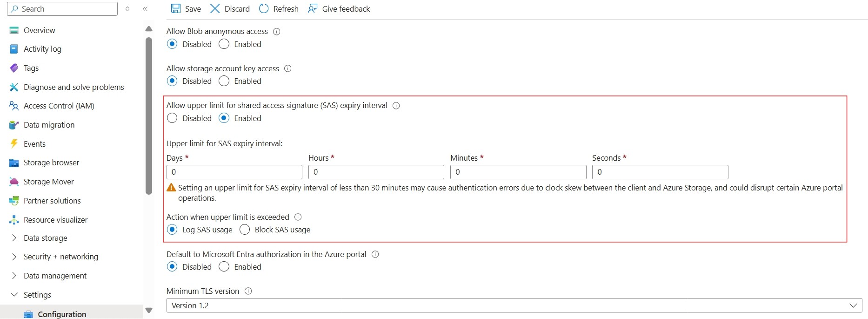
Task: Click the info icon beside Allow Blob anonymous access
Action: point(276,32)
